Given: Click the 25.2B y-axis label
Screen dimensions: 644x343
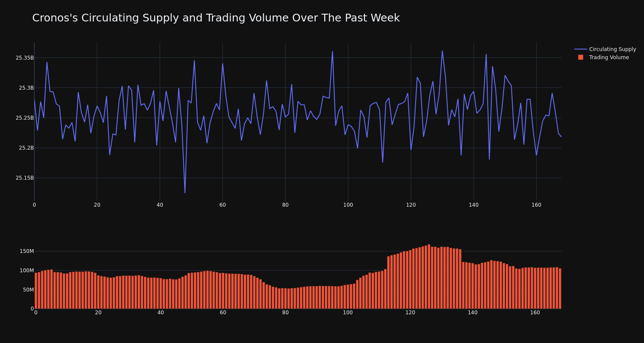Looking at the screenshot, I should (26, 148).
